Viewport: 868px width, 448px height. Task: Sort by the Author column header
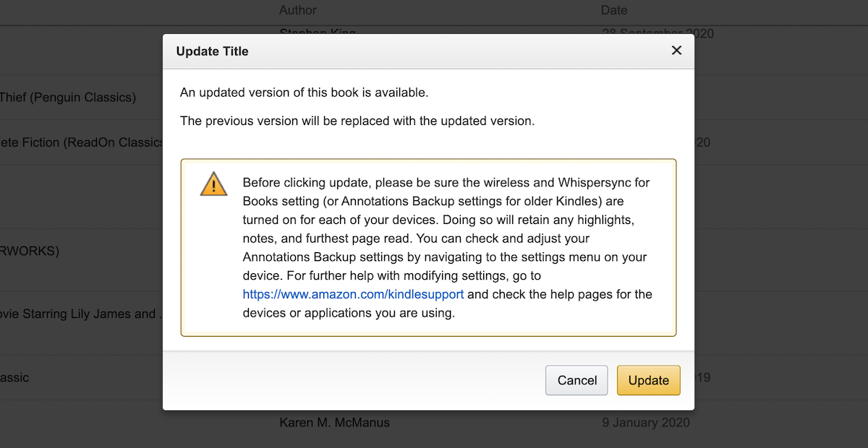(298, 10)
